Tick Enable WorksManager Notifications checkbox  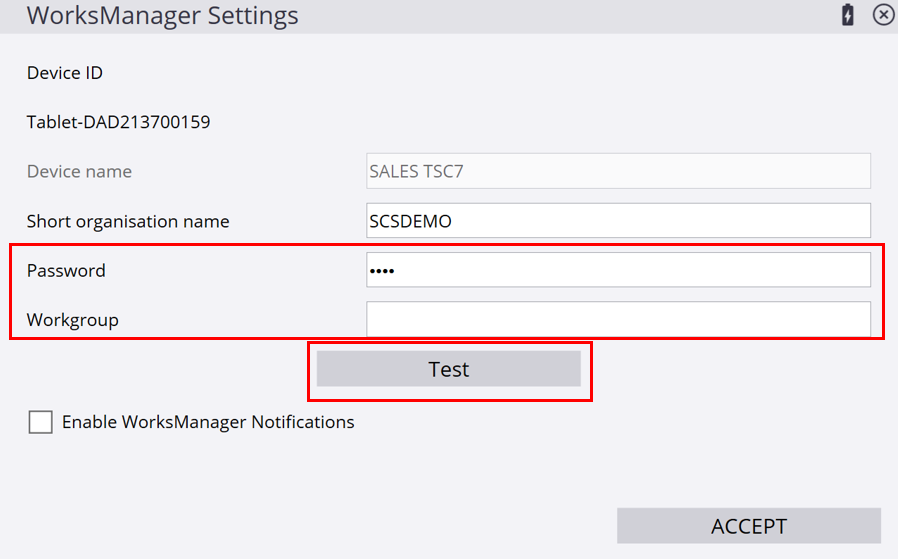point(41,422)
